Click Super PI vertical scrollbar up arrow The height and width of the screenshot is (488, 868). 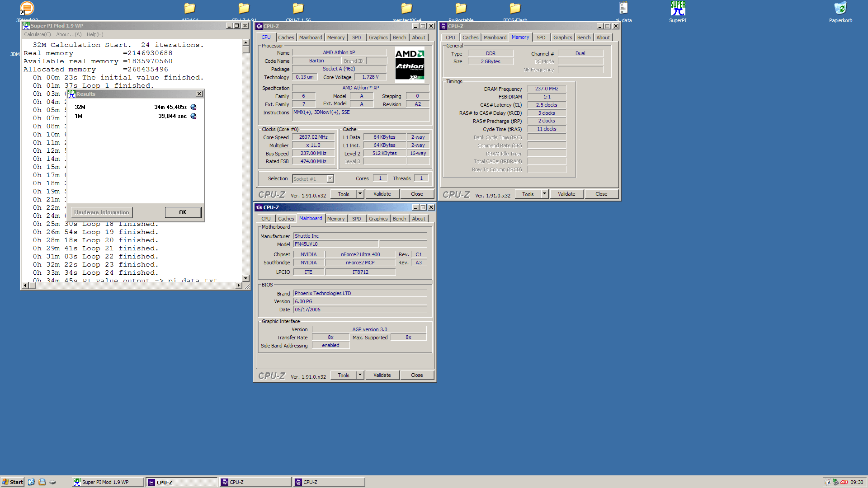point(246,42)
